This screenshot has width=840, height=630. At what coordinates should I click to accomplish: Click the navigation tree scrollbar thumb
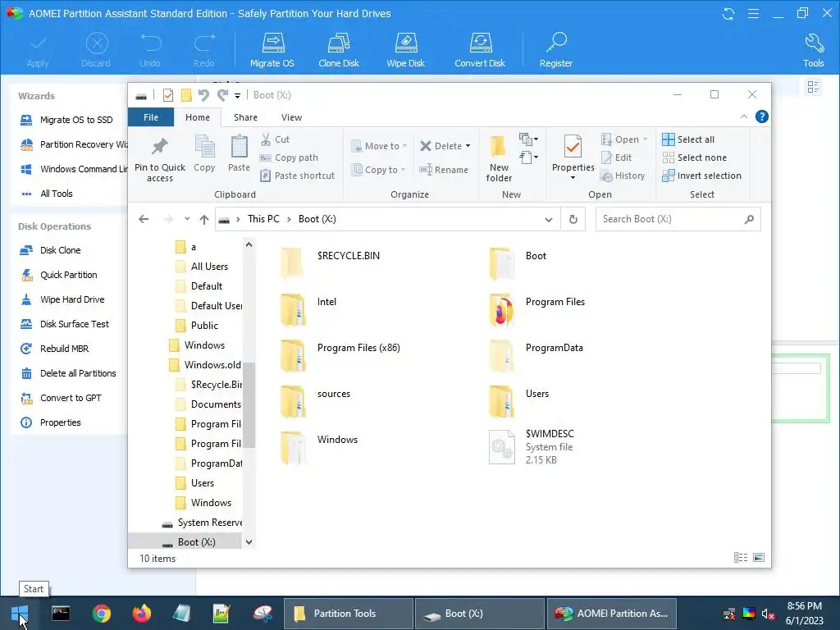click(x=249, y=404)
